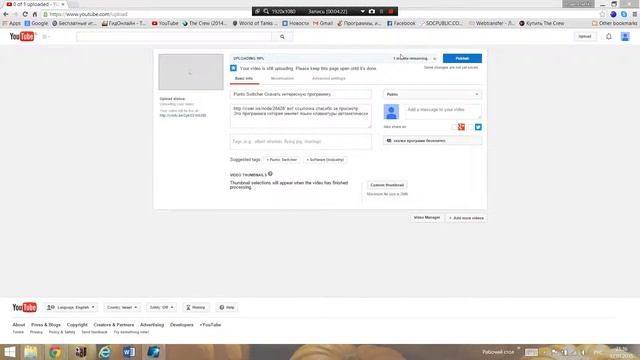Click the History button in the footer
640x360 pixels.
point(196,307)
